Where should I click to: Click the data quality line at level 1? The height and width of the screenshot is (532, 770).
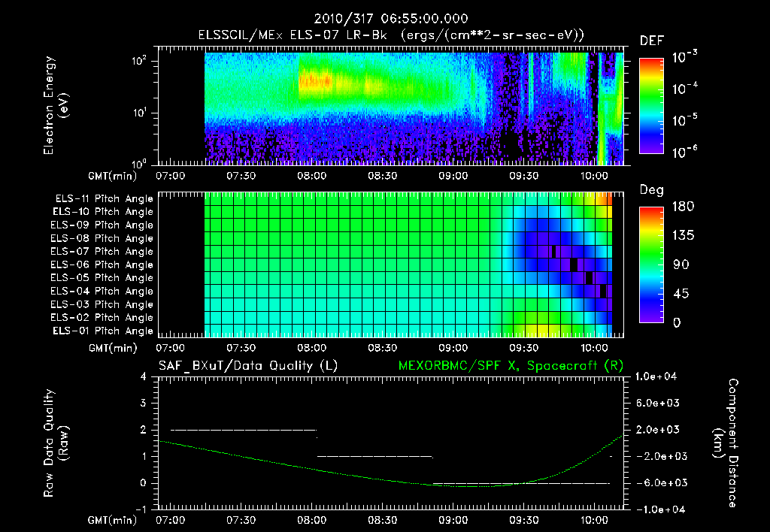pos(374,456)
